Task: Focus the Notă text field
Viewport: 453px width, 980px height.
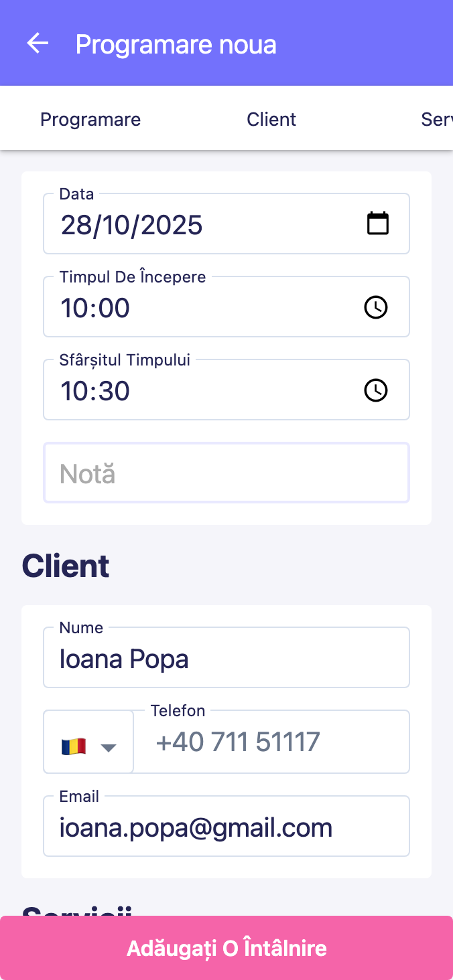Action: (x=226, y=473)
